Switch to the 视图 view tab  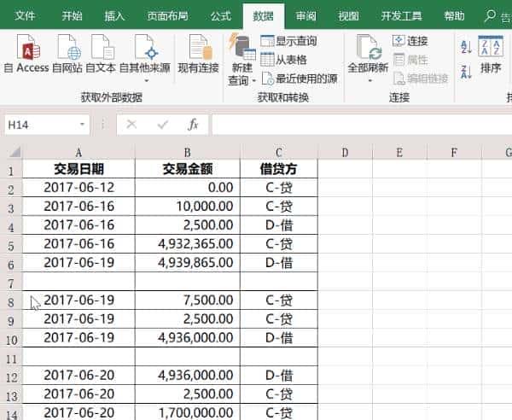[348, 15]
